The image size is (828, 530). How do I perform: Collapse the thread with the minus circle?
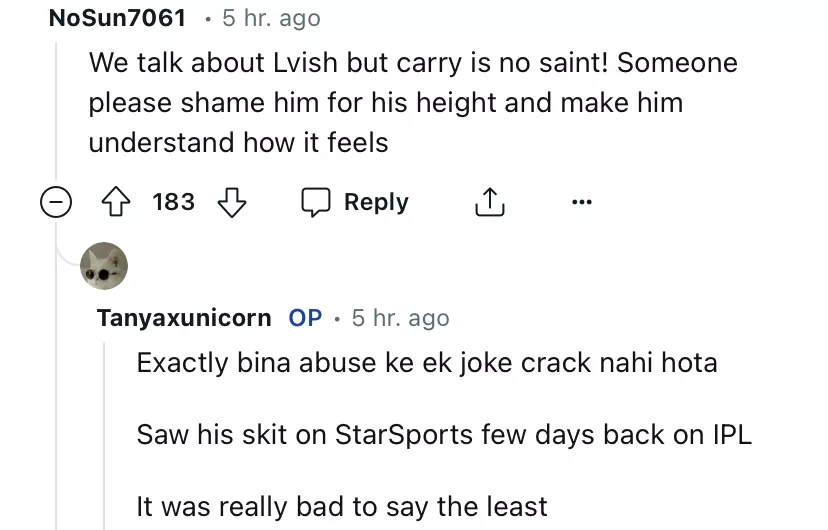point(56,203)
